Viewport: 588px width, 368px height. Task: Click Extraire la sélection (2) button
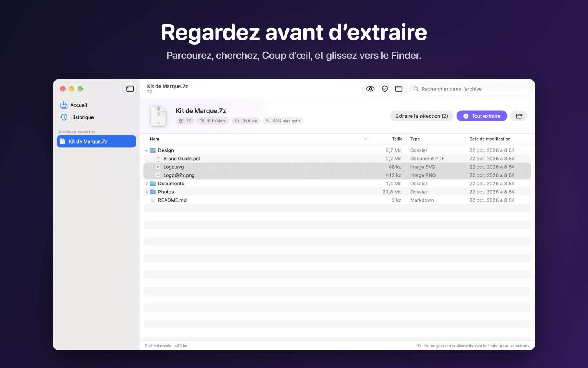tap(421, 116)
